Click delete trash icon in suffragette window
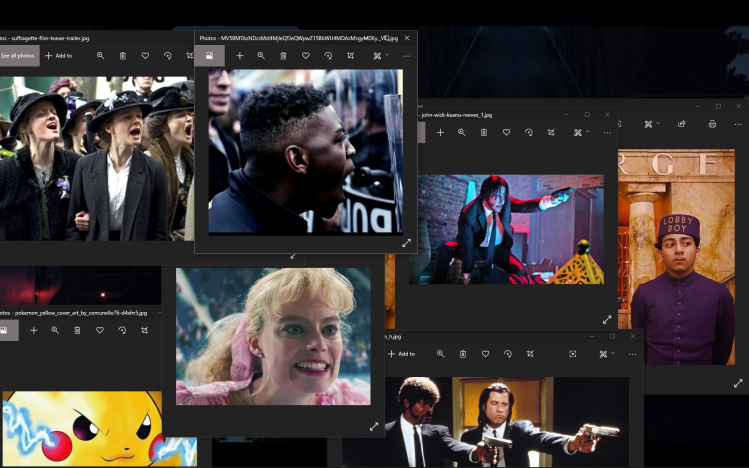 [x=123, y=56]
